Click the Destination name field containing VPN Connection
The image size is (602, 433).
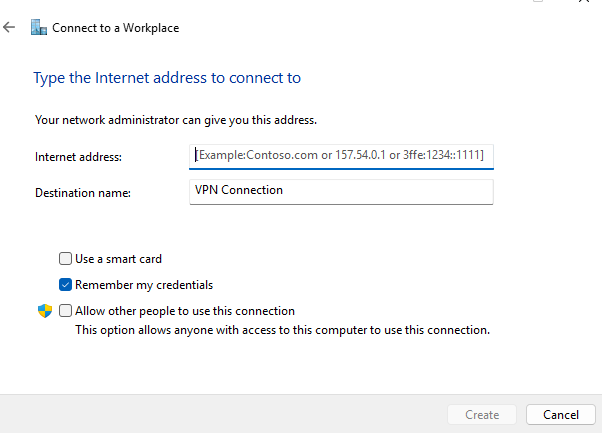(341, 190)
